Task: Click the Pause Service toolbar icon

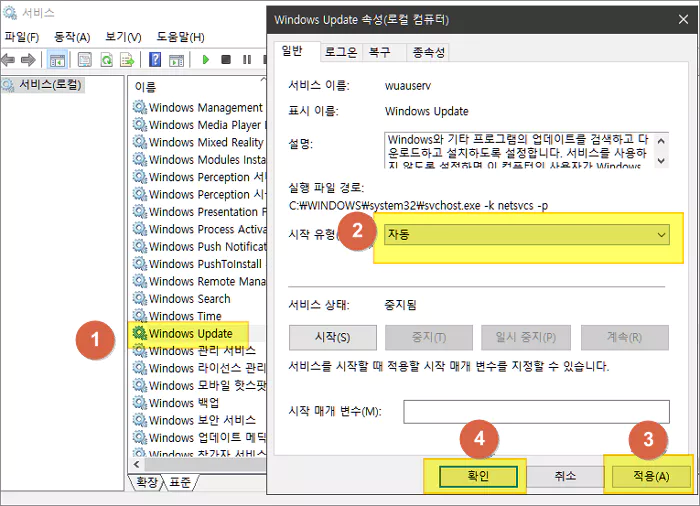Action: 247,59
